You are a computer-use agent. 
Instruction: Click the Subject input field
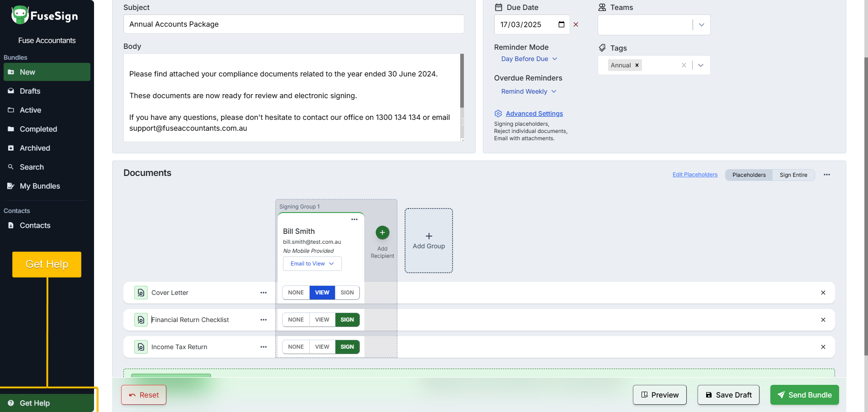293,24
